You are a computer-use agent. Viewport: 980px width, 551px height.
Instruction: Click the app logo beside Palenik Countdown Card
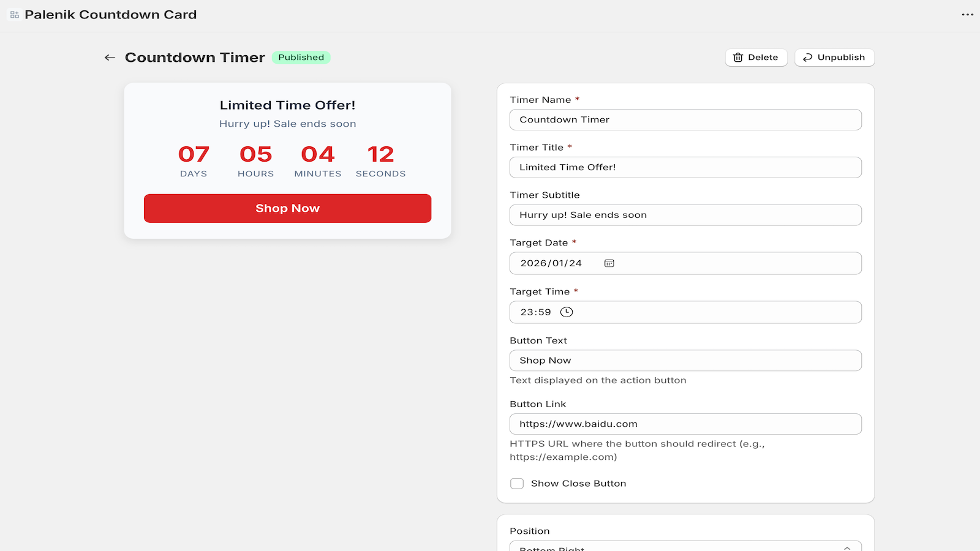pyautogui.click(x=13, y=14)
